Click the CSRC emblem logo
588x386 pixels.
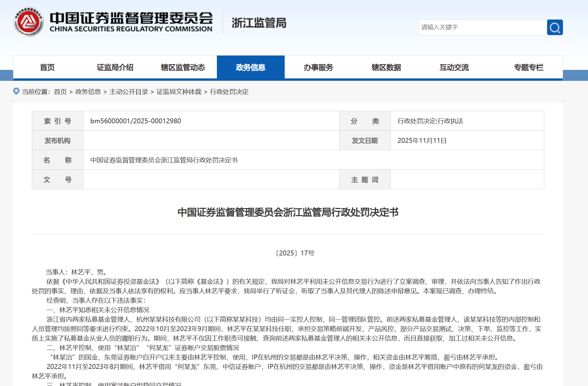(29, 21)
